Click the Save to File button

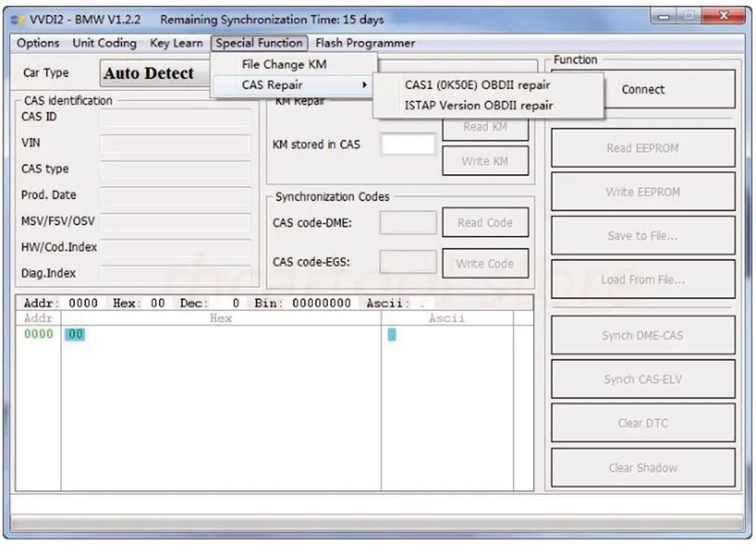pyautogui.click(x=643, y=235)
